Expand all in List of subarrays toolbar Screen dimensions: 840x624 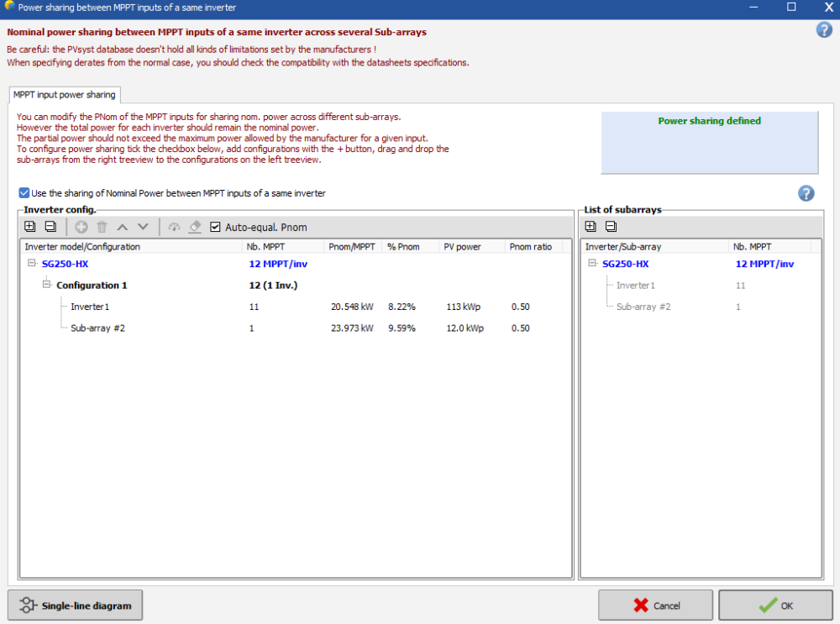(591, 226)
